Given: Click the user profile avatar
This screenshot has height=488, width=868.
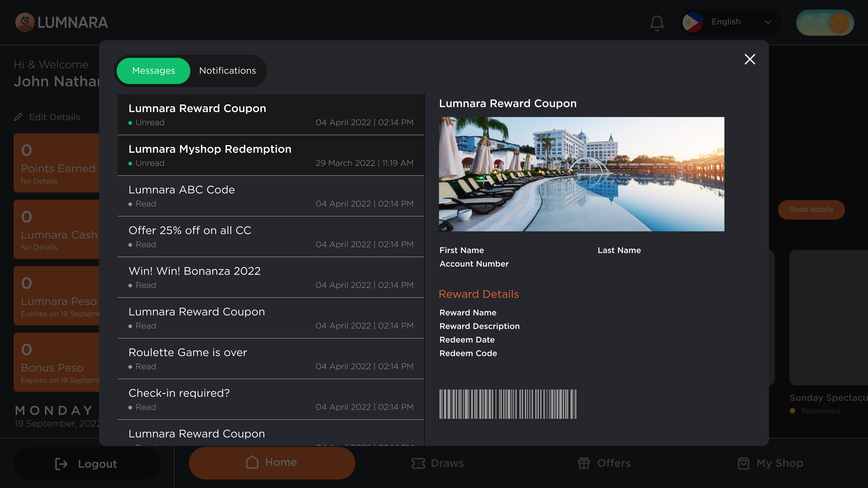Looking at the screenshot, I should point(825,22).
